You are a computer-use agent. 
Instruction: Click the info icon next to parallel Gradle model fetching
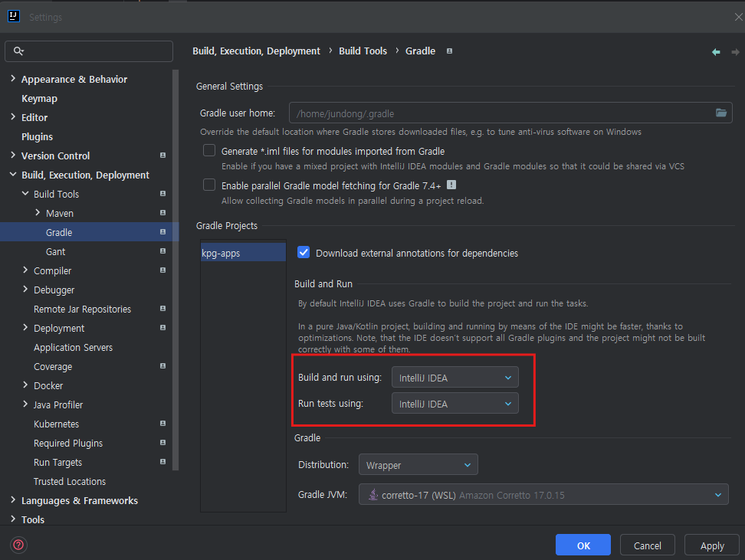[x=451, y=185]
